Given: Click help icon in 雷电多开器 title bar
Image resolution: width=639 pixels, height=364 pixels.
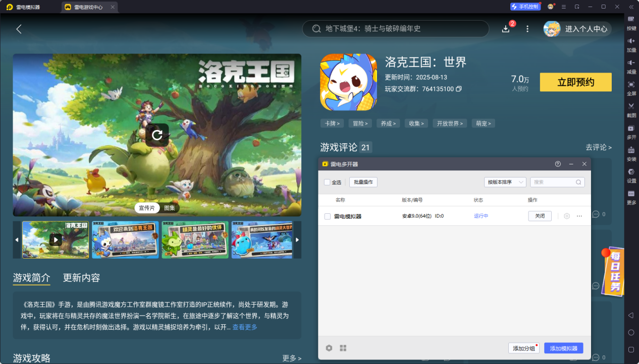Looking at the screenshot, I should [x=558, y=164].
